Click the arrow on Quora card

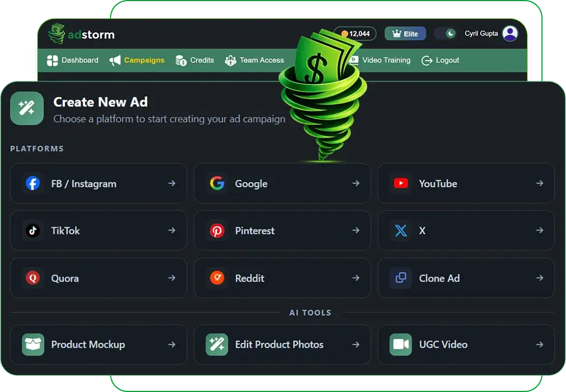pos(172,278)
